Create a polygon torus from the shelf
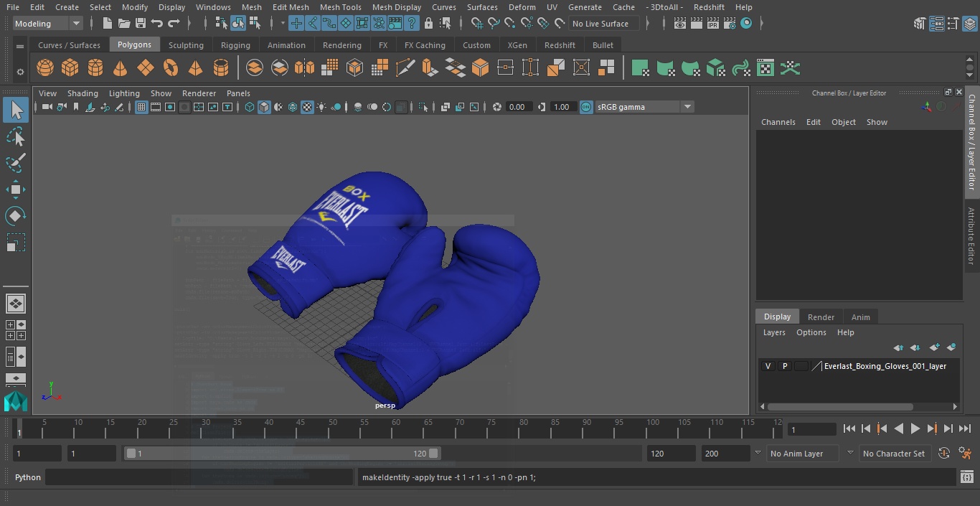 click(171, 68)
